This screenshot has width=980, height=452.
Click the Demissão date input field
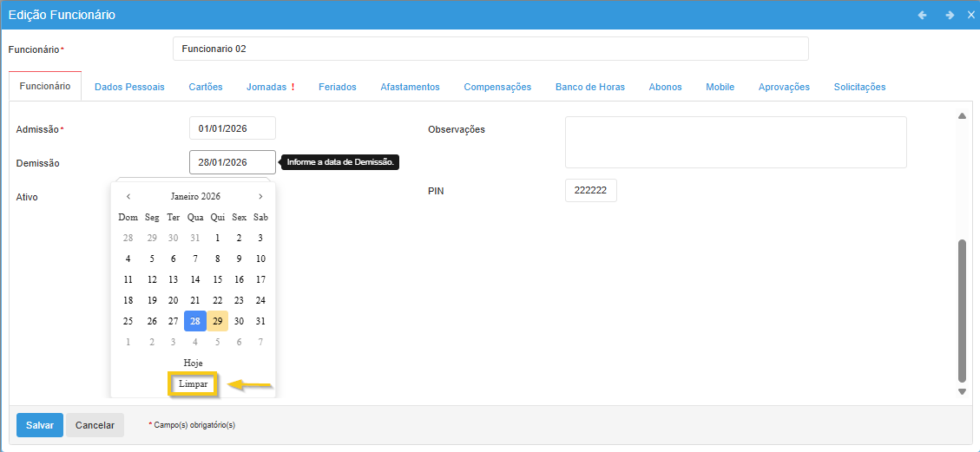(232, 162)
